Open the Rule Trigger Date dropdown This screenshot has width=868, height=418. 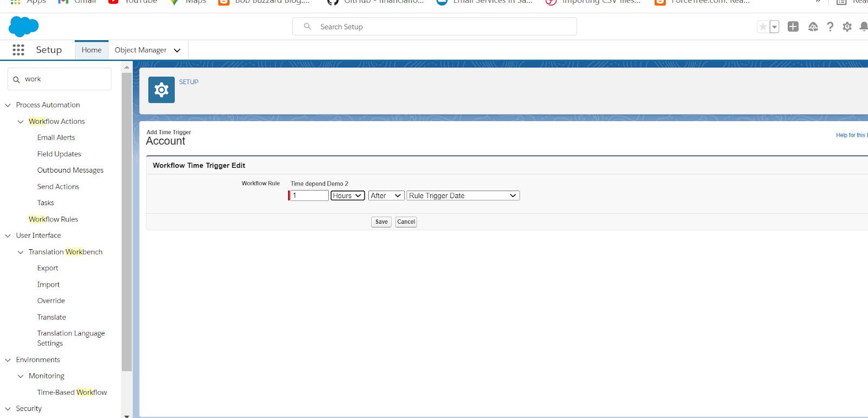tap(463, 195)
